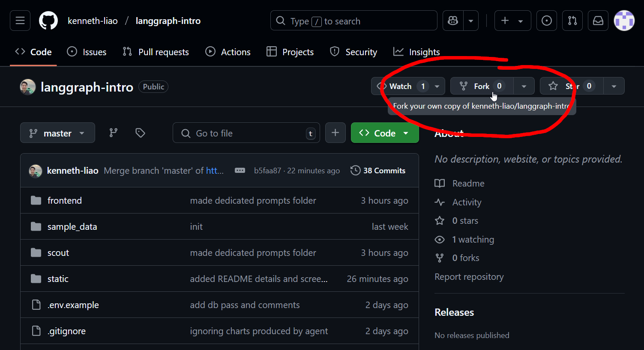Expand commit message details ellipsis

point(240,170)
